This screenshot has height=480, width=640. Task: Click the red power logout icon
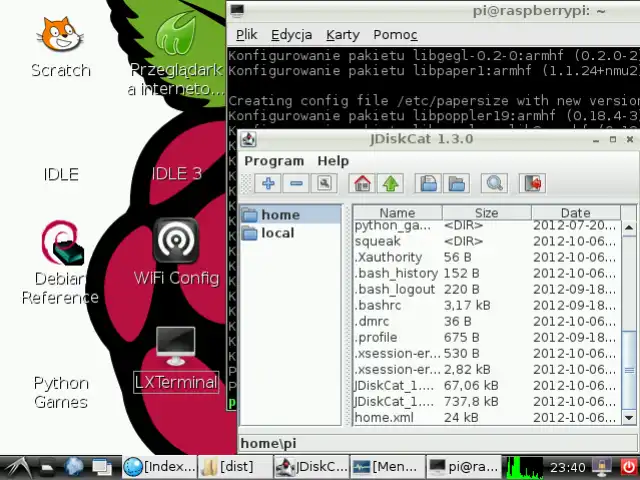click(629, 467)
